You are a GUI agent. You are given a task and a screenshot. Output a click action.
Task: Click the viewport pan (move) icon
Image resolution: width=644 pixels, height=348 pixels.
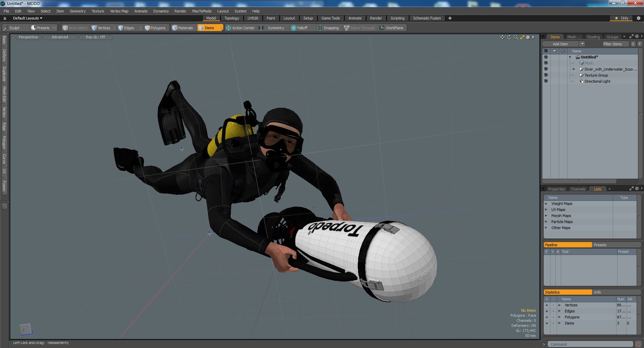point(502,37)
